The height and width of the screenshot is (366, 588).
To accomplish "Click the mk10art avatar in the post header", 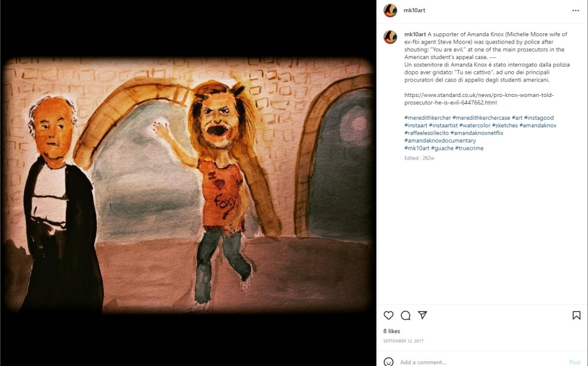I will (390, 10).
